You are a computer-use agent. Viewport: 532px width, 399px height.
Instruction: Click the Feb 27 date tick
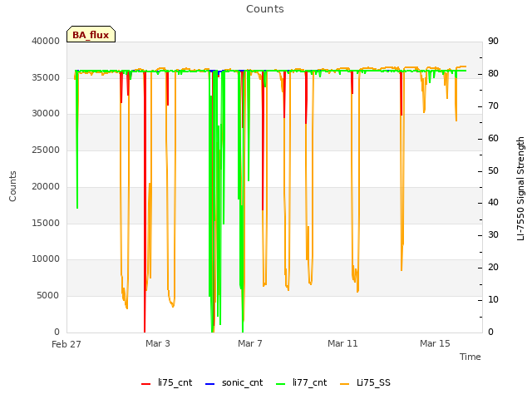coord(66,344)
